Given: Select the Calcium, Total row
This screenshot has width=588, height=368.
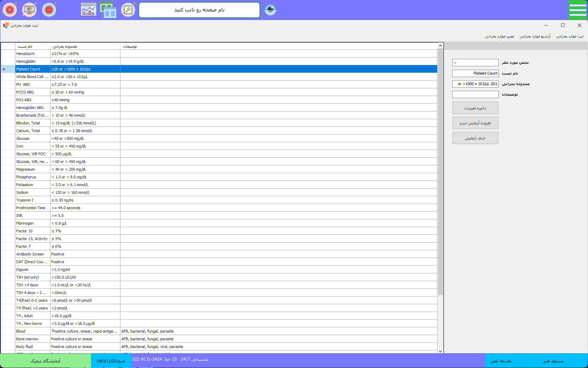Looking at the screenshot, I should click(219, 131).
